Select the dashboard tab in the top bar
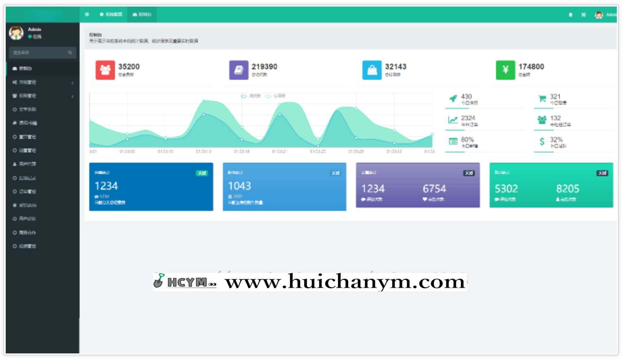Image resolution: width=627 pixels, height=364 pixels. pos(142,14)
